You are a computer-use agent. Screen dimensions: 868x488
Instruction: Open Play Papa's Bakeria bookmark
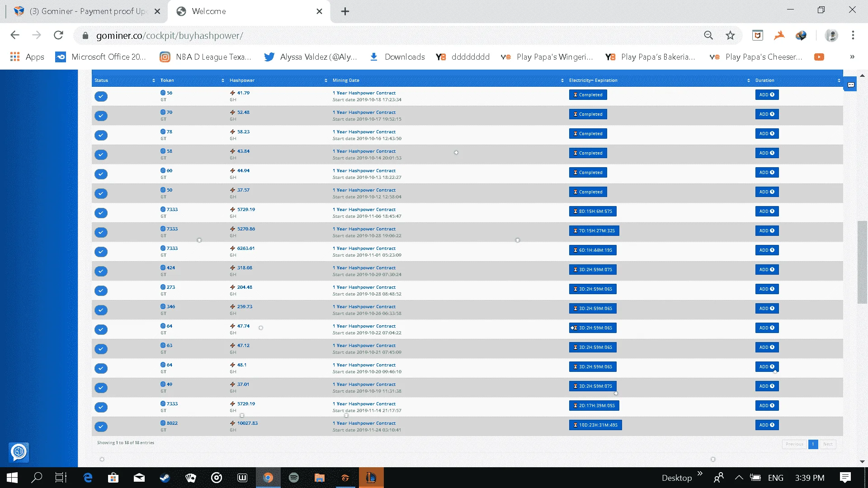pyautogui.click(x=651, y=57)
